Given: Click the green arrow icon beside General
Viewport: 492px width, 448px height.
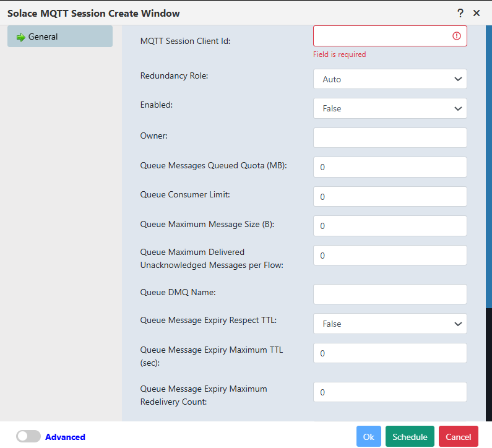Looking at the screenshot, I should click(20, 37).
